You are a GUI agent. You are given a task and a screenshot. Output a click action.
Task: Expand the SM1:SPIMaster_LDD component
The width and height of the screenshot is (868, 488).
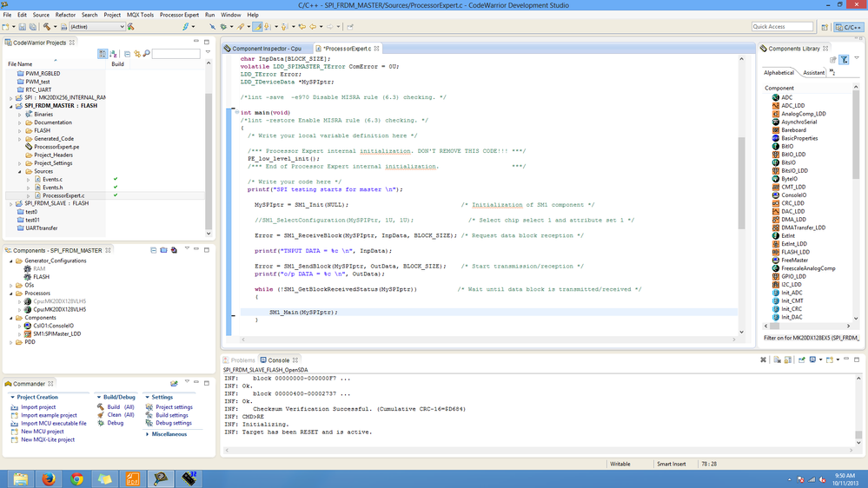click(x=20, y=334)
